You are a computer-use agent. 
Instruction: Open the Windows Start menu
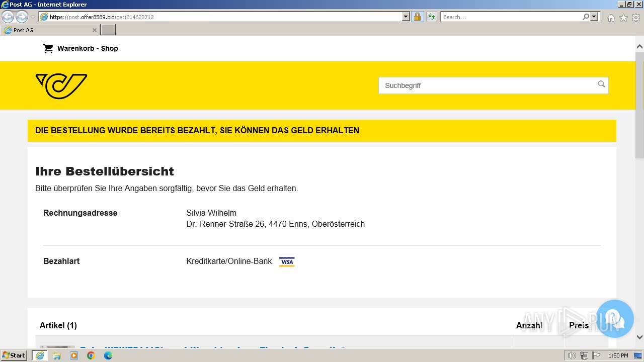point(14,355)
